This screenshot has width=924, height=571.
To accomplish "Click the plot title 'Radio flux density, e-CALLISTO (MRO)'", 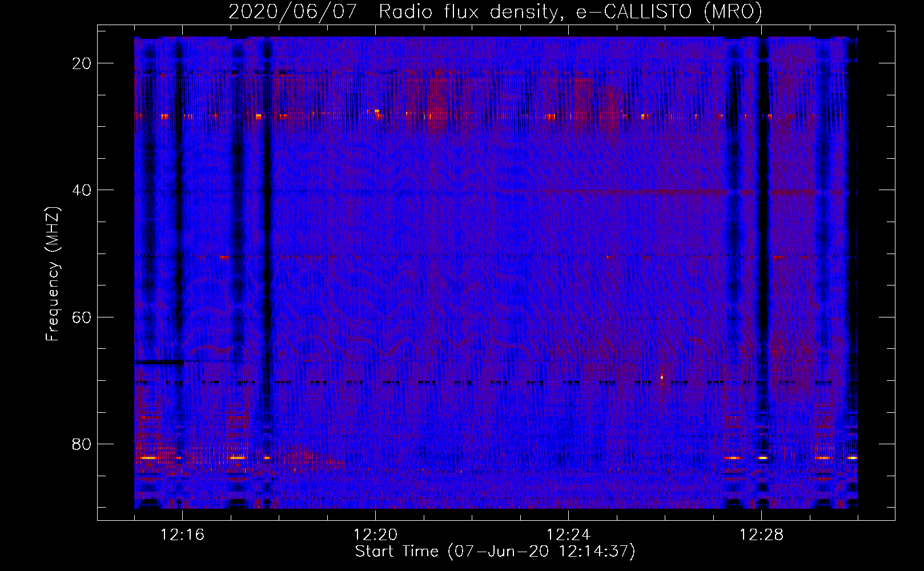I will [571, 11].
